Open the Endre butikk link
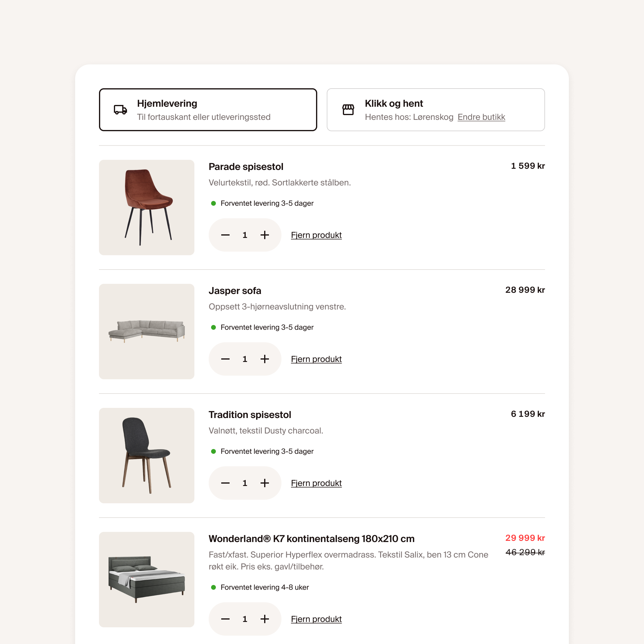644x644 pixels. pos(481,117)
